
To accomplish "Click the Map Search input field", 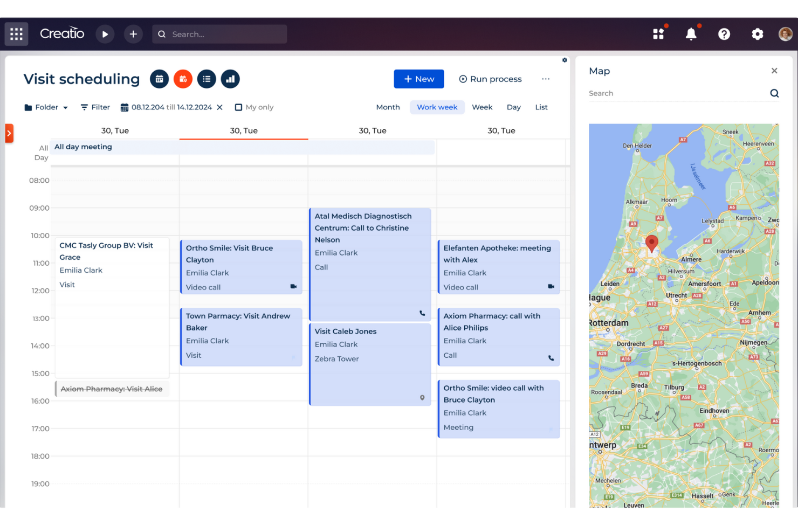I will pyautogui.click(x=678, y=93).
